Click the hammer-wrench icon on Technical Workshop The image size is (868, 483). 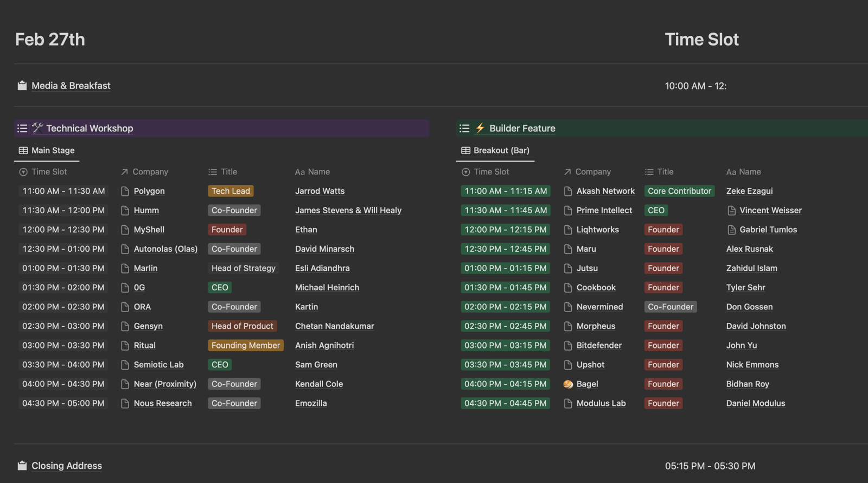point(37,128)
